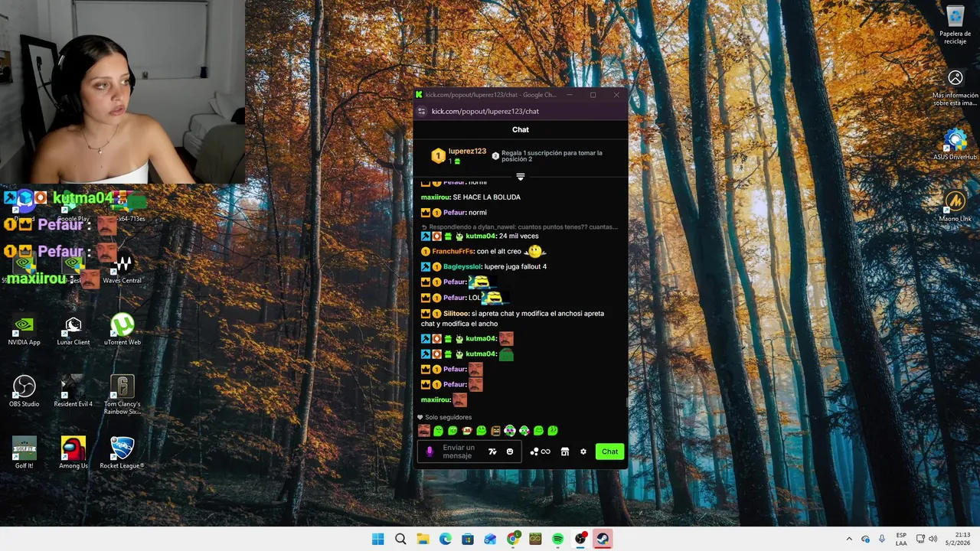Open ASUS DriverHub desktop icon
This screenshot has height=551, width=980.
[x=955, y=145]
